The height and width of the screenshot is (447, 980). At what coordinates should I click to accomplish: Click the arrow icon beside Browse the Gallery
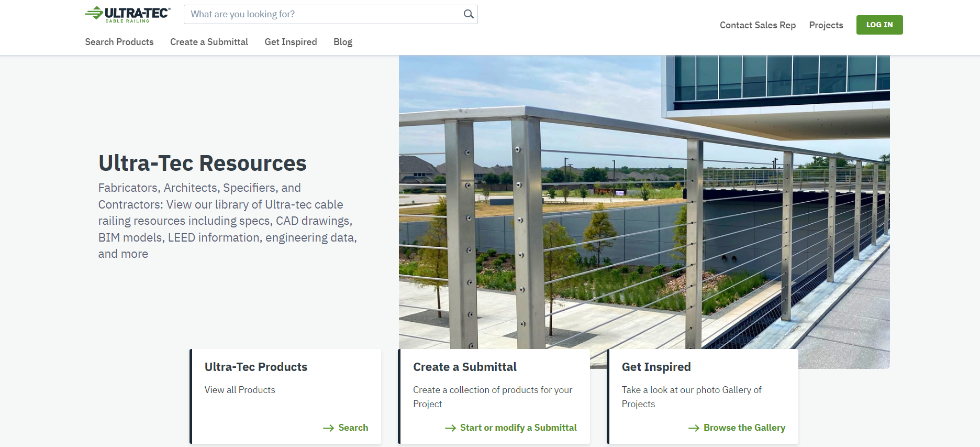tap(694, 428)
